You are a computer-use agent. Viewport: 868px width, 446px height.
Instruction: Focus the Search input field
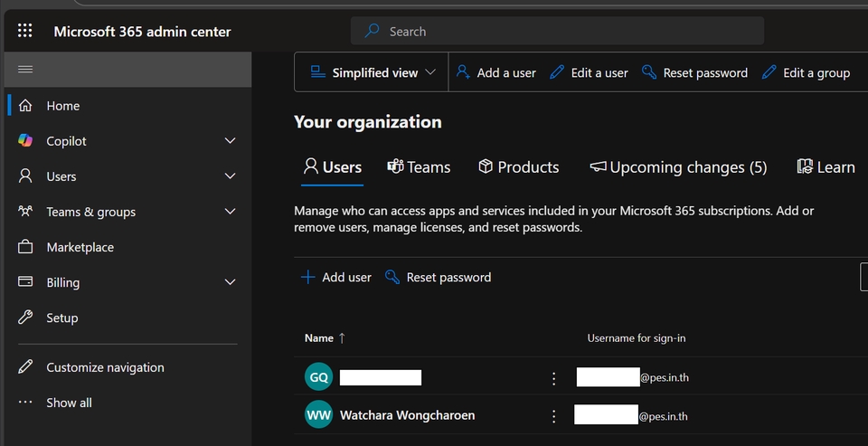558,31
